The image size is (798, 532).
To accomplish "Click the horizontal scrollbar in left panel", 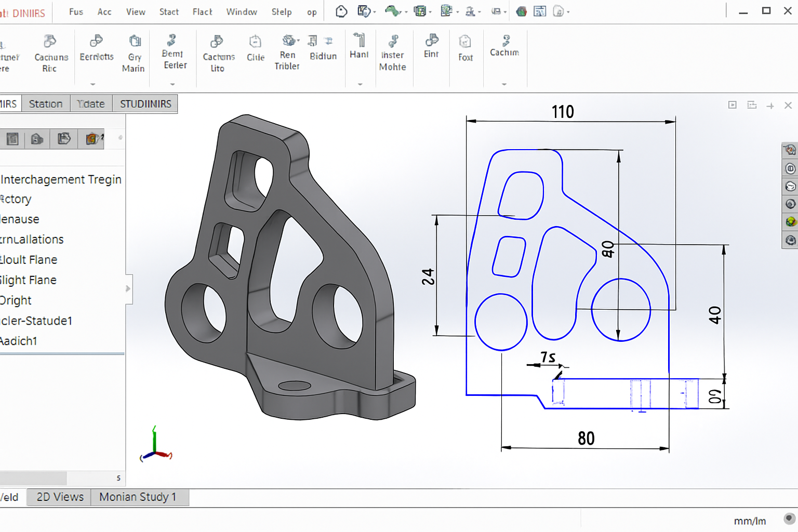I will tap(33, 477).
